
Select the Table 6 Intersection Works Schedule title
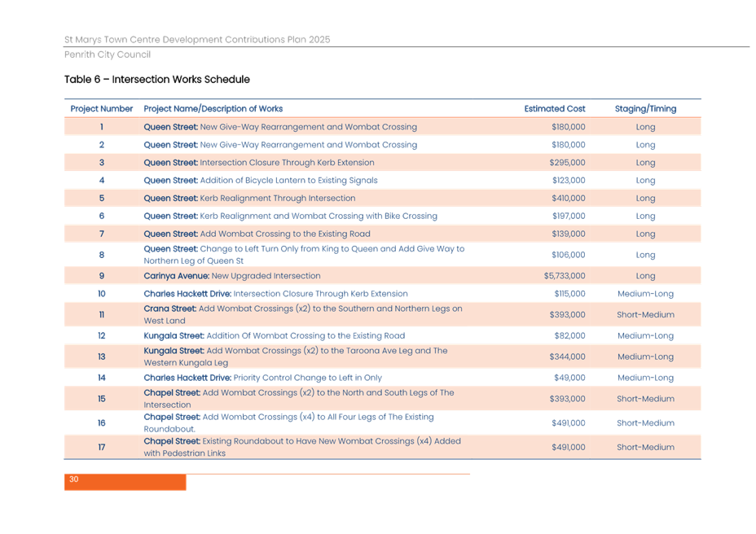(x=156, y=80)
